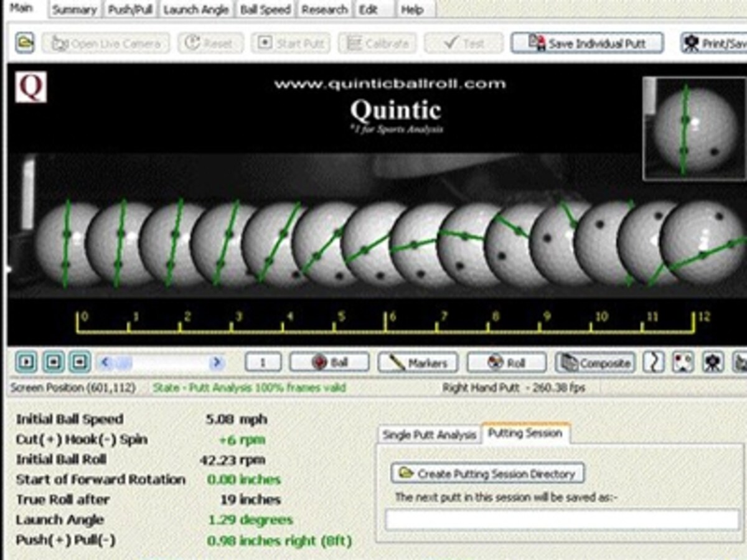Screen dimensions: 747x560
Task: Click Open Live Camera button
Action: pos(106,44)
